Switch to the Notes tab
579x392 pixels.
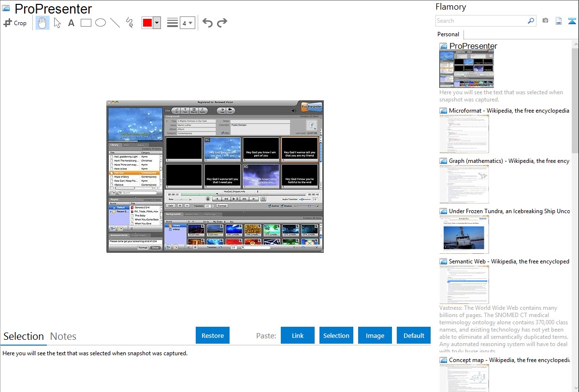[63, 336]
